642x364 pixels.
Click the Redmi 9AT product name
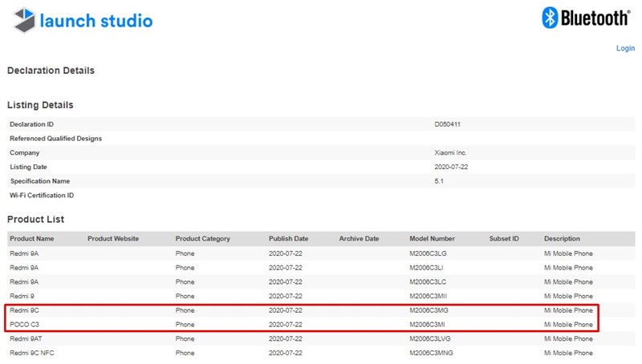(26, 338)
